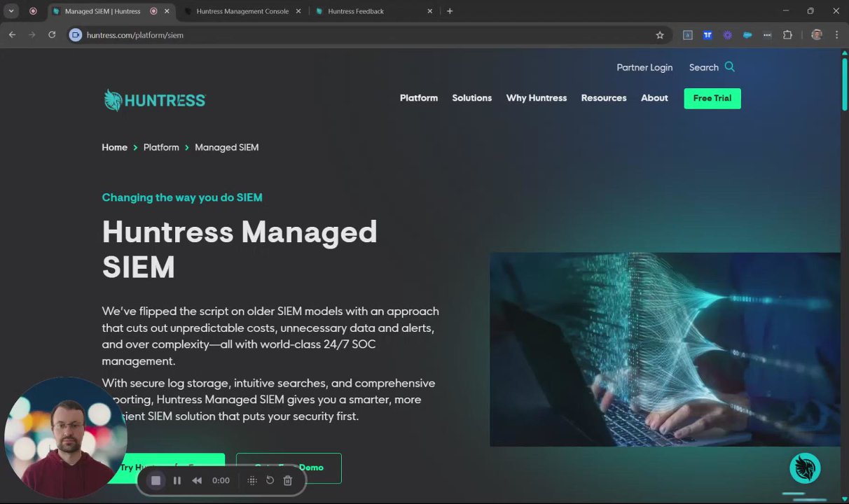Viewport: 849px width, 504px height.
Task: Click the Huntress logo in the header
Action: click(155, 100)
